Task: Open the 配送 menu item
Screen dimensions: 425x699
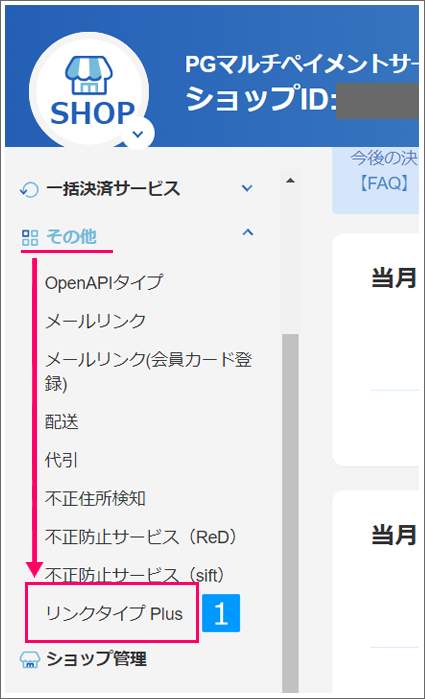Action: [x=62, y=422]
